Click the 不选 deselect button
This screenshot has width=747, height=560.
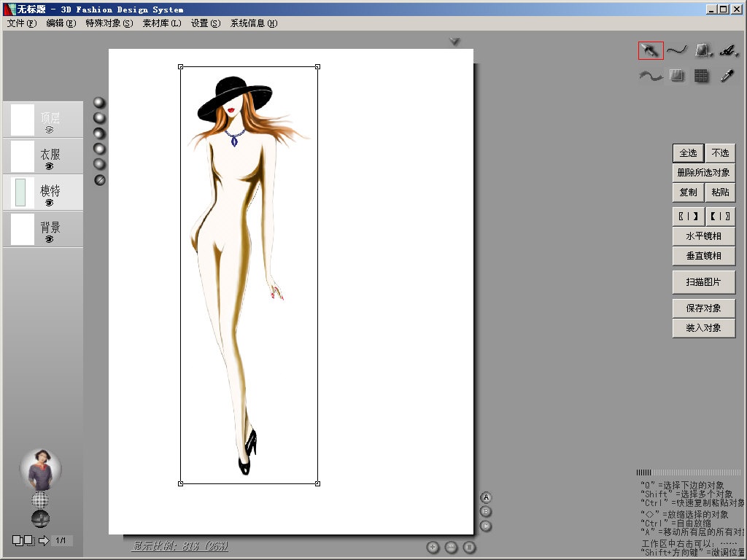[x=720, y=153]
